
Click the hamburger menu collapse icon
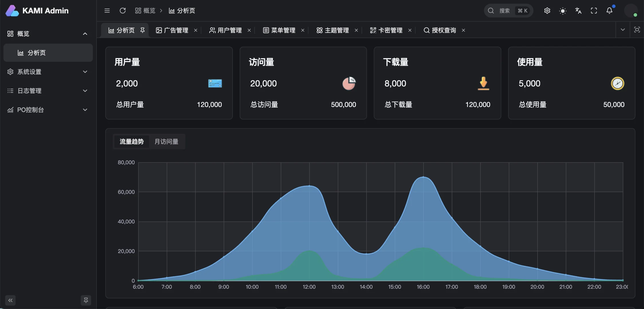[x=107, y=11]
